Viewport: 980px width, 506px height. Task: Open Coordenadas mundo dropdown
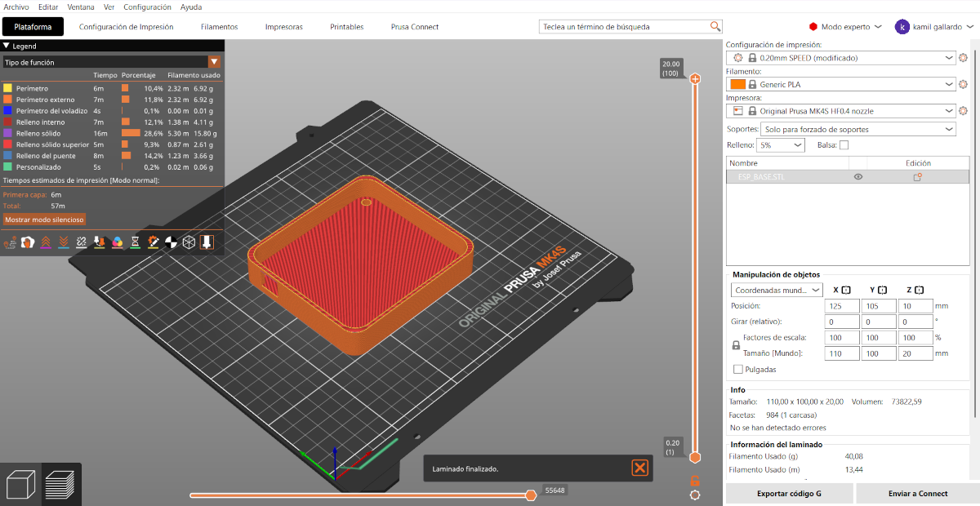pyautogui.click(x=777, y=290)
